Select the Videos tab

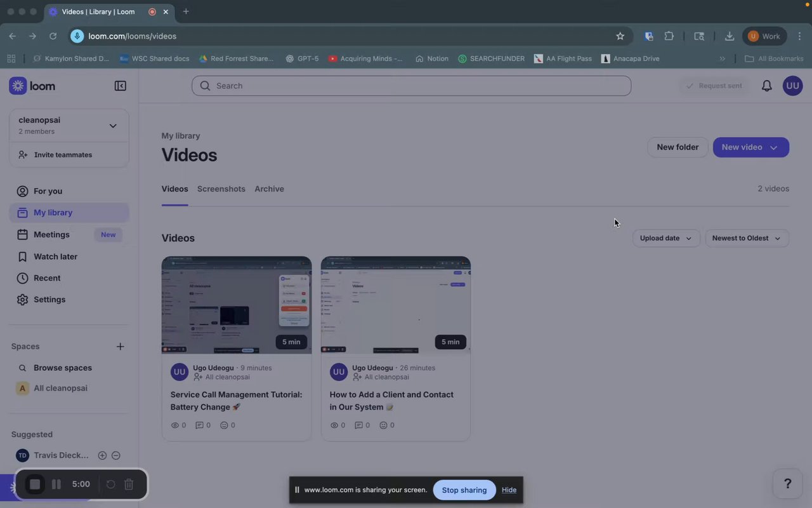click(174, 189)
